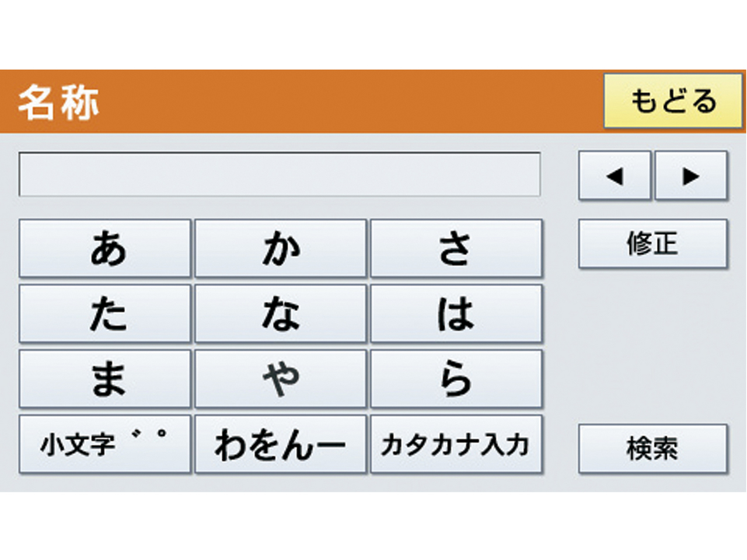The image size is (747, 560).
Task: Toggle 小文字 small character and dakuten key
Action: [105, 444]
